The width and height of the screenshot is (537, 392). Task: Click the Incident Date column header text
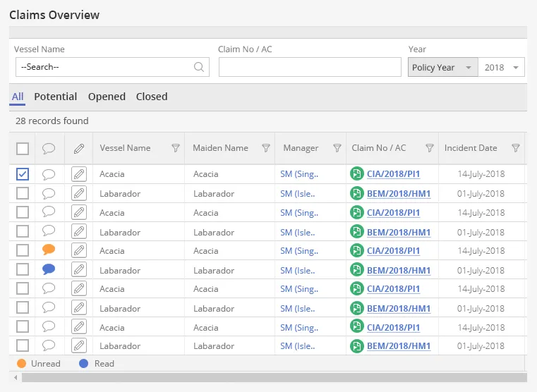(471, 148)
